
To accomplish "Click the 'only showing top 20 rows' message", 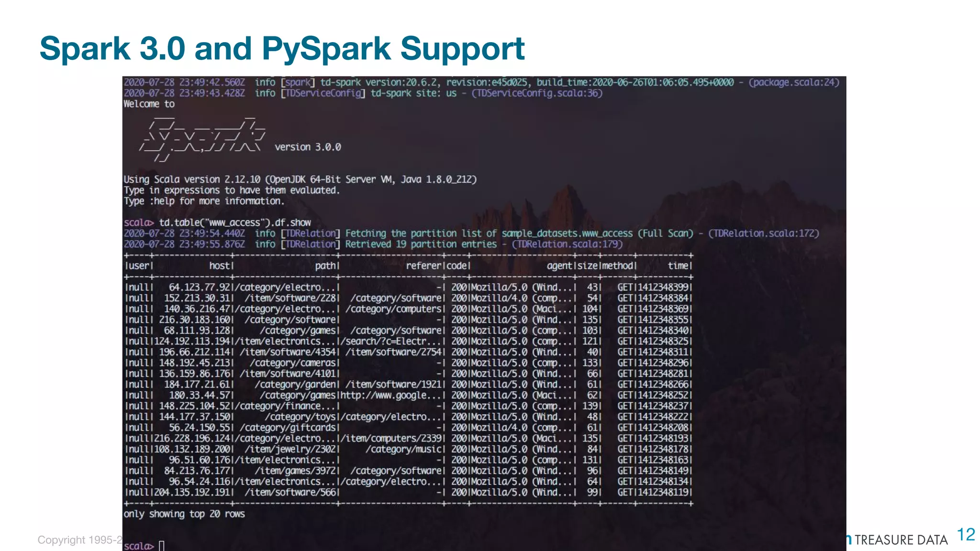I will click(x=184, y=514).
